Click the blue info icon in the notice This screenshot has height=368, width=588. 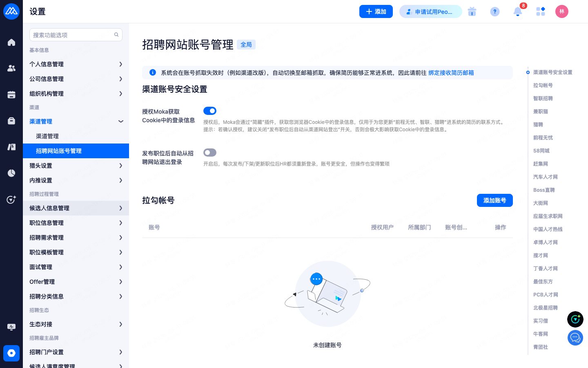click(x=153, y=72)
